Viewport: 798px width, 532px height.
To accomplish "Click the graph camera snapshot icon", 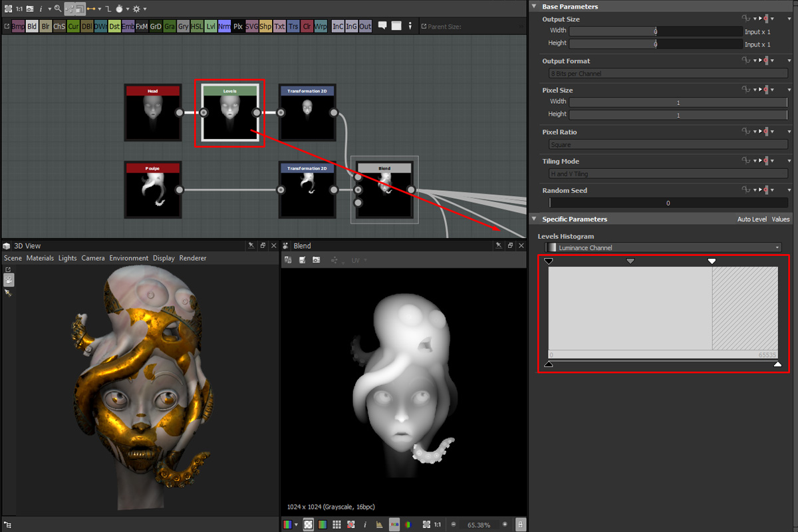I will 30,9.
